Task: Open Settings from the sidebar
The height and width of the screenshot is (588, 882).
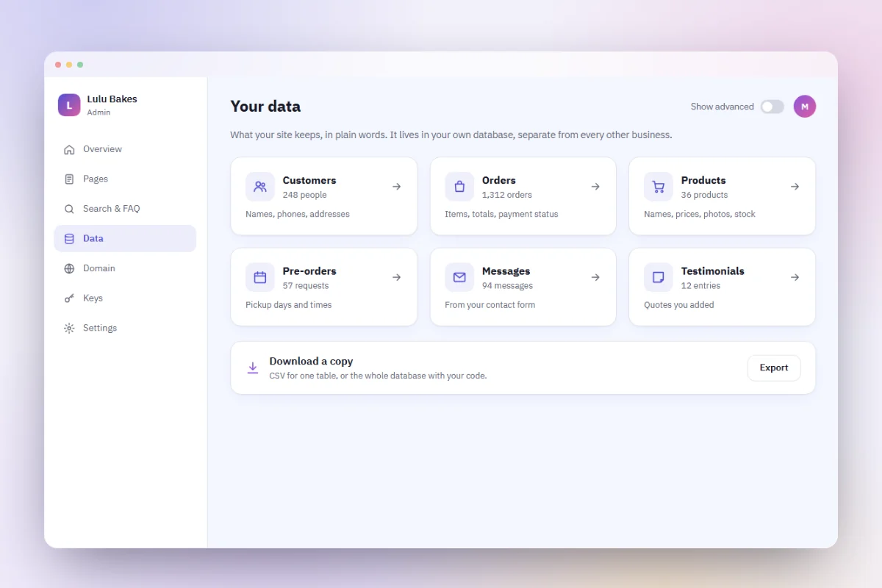Action: pyautogui.click(x=125, y=328)
